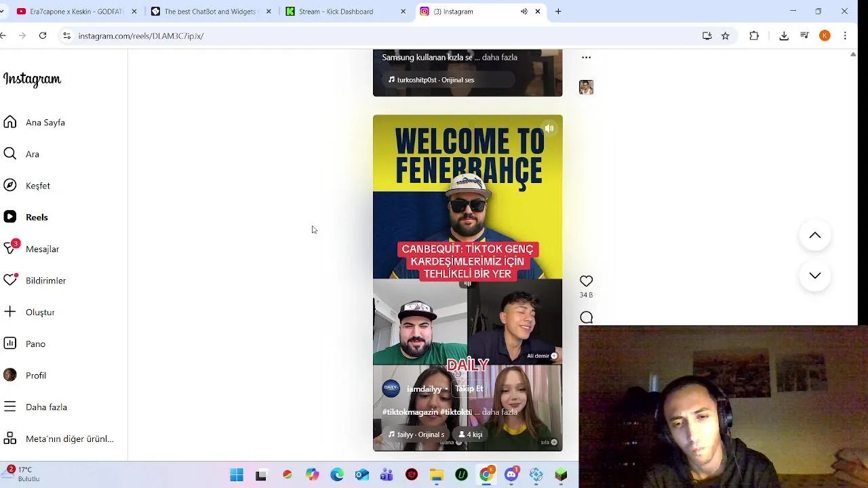This screenshot has width=868, height=488.
Task: Click iamdailyy profile avatar on reel
Action: point(391,388)
